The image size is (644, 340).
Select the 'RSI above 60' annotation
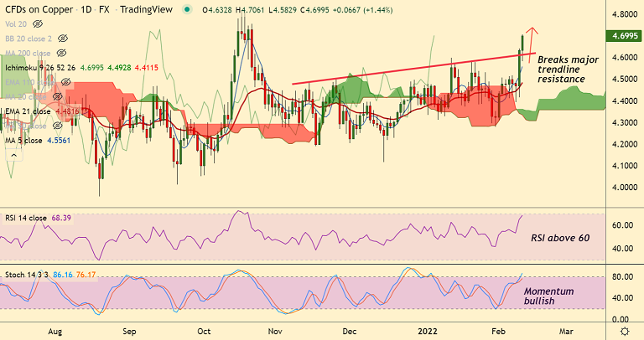click(560, 238)
